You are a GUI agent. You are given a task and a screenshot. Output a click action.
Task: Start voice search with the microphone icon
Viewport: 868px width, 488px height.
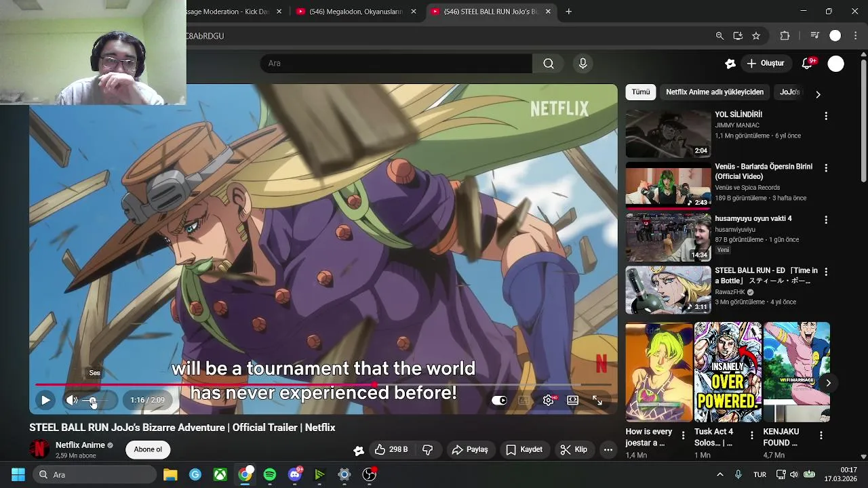point(583,64)
